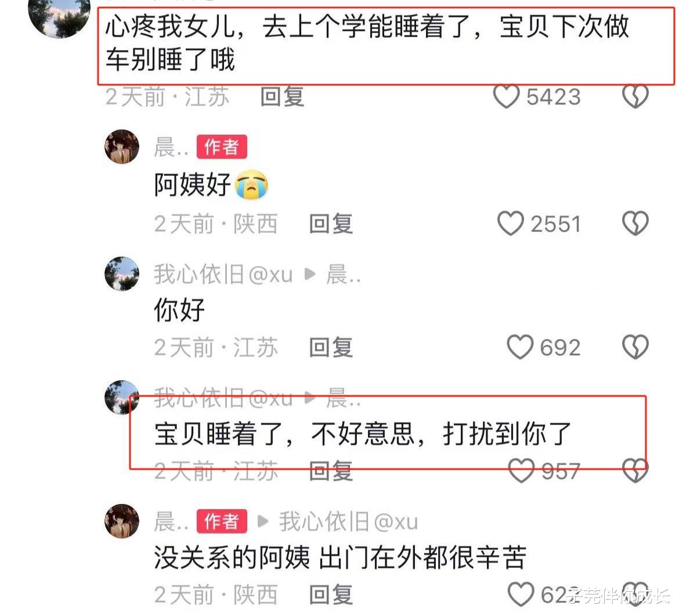The image size is (679, 616).
Task: Tap broken heart beside the 2551 likes reply
Action: pyautogui.click(x=635, y=224)
